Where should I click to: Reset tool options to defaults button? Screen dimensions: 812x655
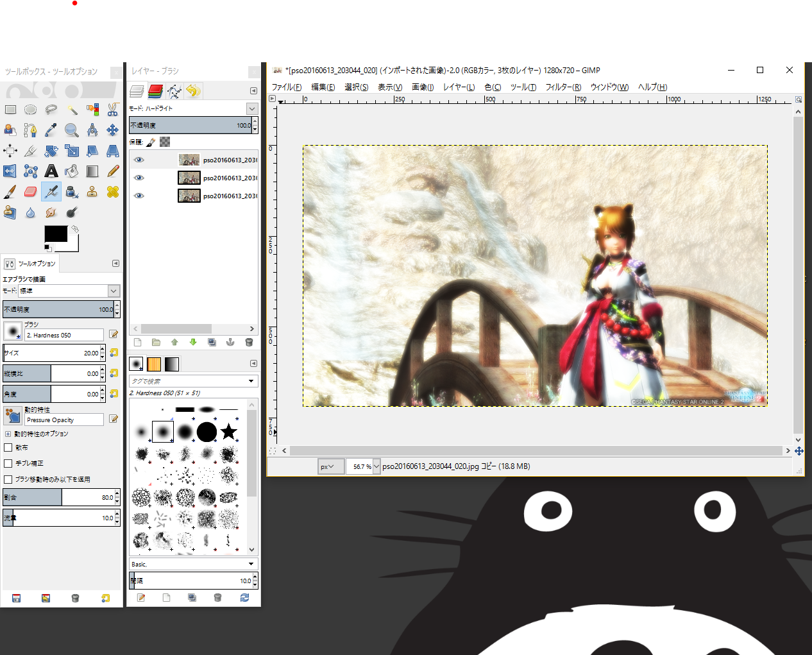point(105,598)
